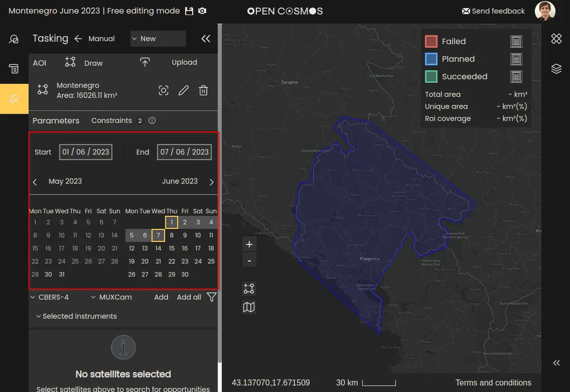570x392 pixels.
Task: Switch to the Constraints tab
Action: [111, 120]
